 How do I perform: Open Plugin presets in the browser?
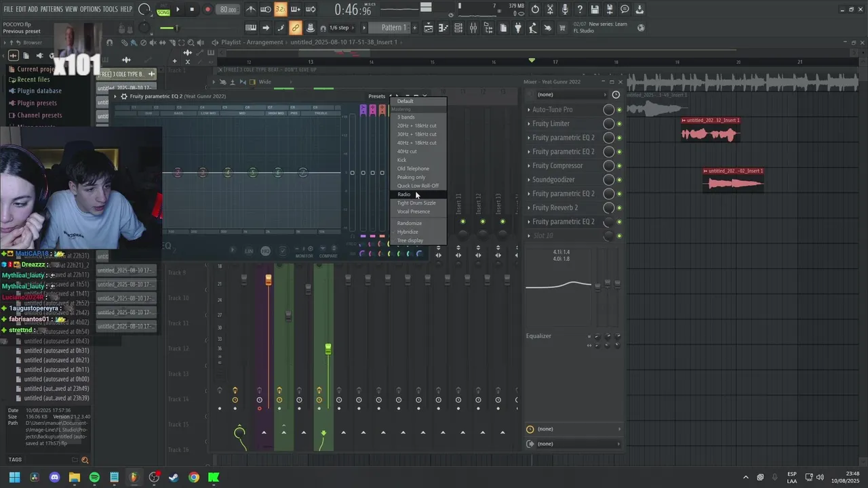tap(37, 103)
